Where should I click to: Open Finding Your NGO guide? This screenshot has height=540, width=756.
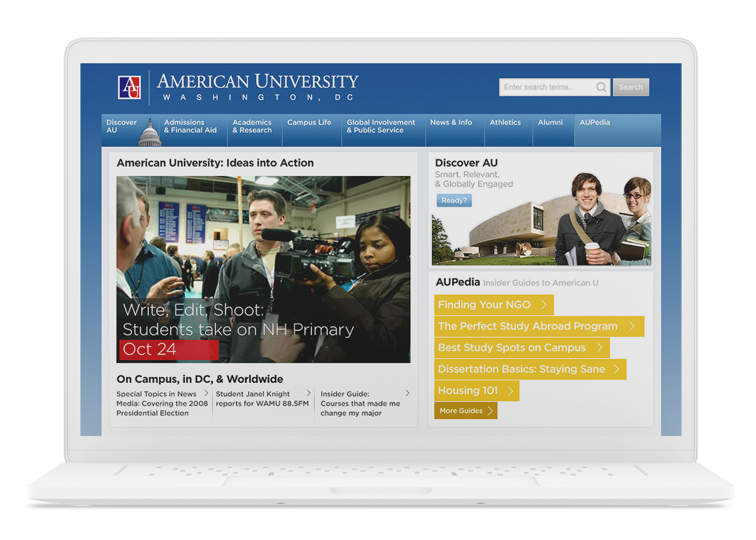[x=494, y=305]
